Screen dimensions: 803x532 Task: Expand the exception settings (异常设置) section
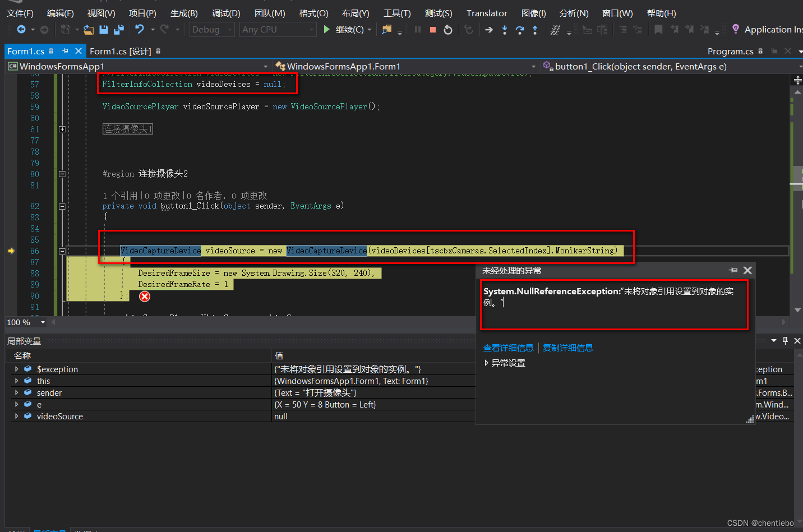point(486,363)
